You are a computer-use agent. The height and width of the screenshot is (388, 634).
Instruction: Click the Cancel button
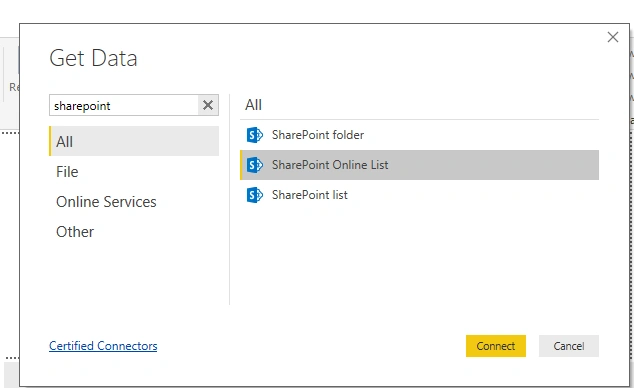(x=568, y=346)
